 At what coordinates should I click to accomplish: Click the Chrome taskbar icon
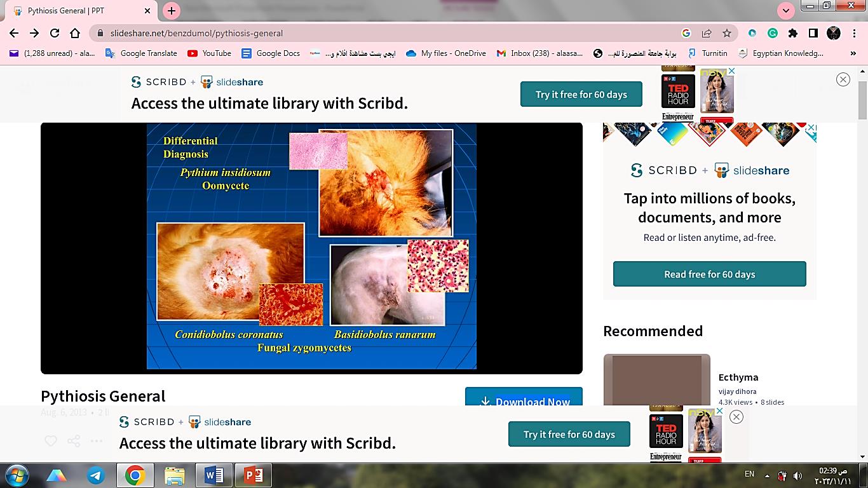pos(135,475)
